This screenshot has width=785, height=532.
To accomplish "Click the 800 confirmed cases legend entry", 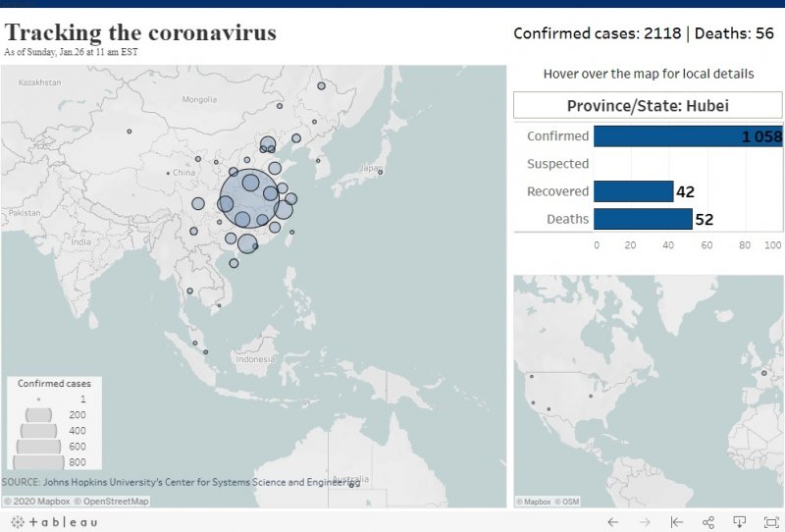I will (x=50, y=462).
